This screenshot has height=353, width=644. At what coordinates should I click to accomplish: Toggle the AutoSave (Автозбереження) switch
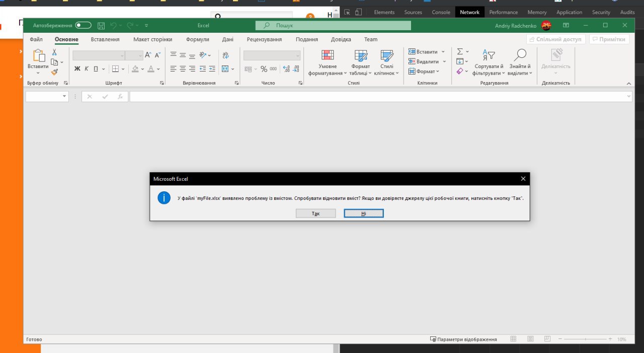84,25
